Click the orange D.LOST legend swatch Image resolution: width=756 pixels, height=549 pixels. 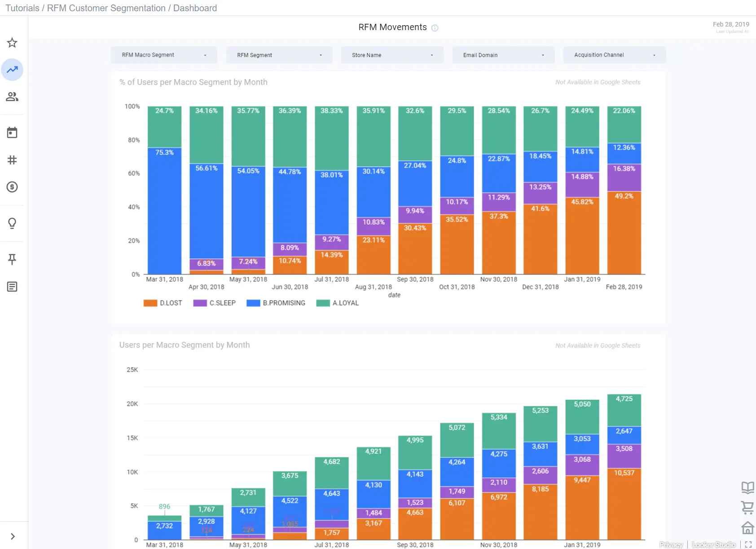click(150, 303)
